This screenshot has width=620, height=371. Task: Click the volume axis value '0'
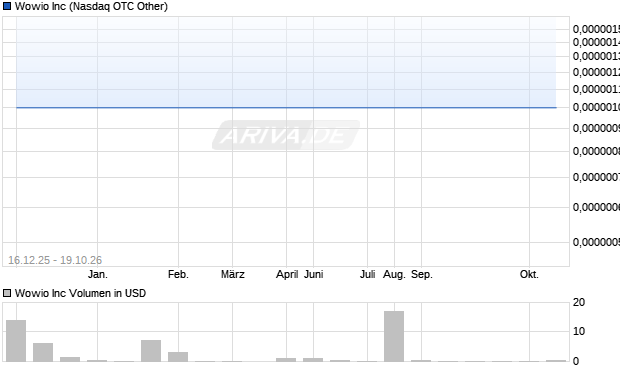coord(576,361)
